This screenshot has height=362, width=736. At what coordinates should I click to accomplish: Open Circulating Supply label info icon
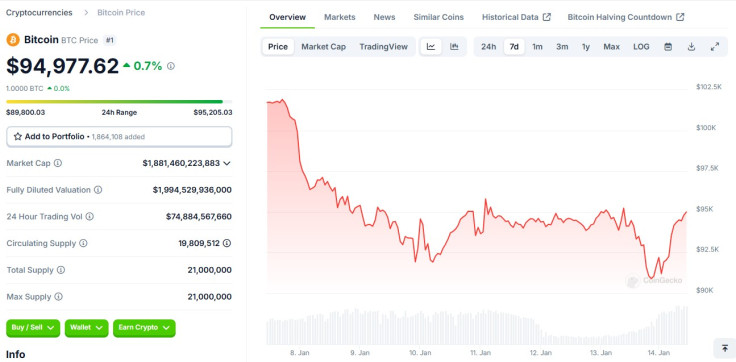tap(83, 243)
